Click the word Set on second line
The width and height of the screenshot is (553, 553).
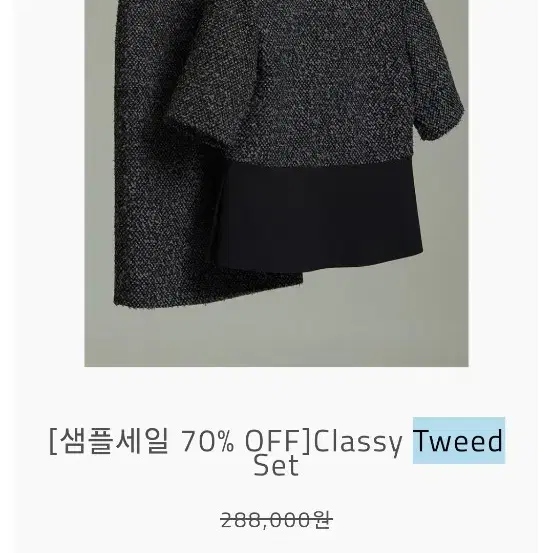(x=276, y=466)
